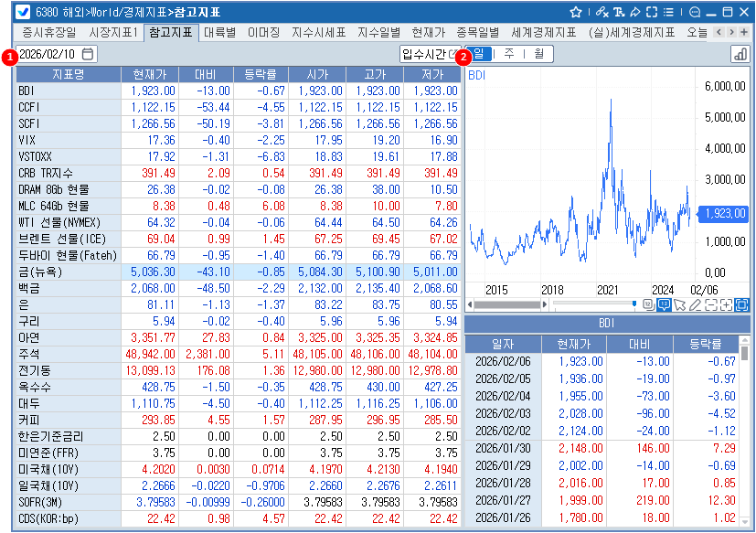Switch to the 대륙별 tab
The image size is (756, 533).
point(220,32)
